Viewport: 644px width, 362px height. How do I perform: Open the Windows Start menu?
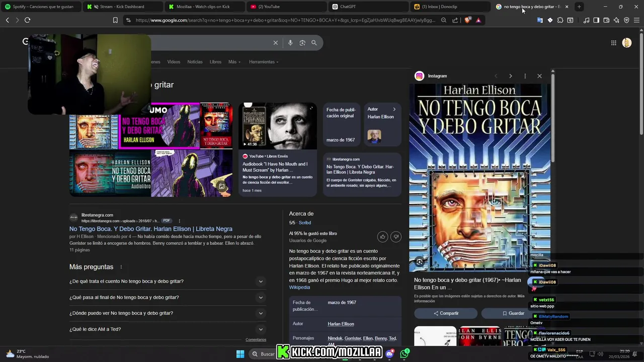(x=240, y=354)
